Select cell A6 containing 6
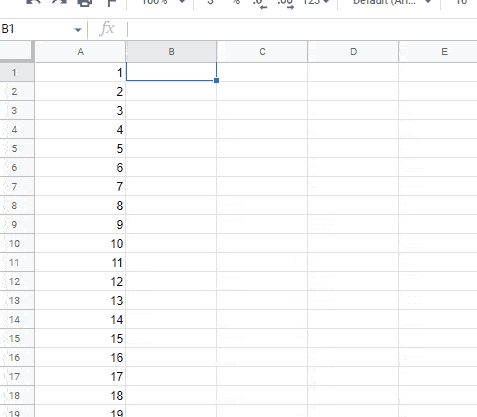This screenshot has width=477, height=417. pos(80,167)
